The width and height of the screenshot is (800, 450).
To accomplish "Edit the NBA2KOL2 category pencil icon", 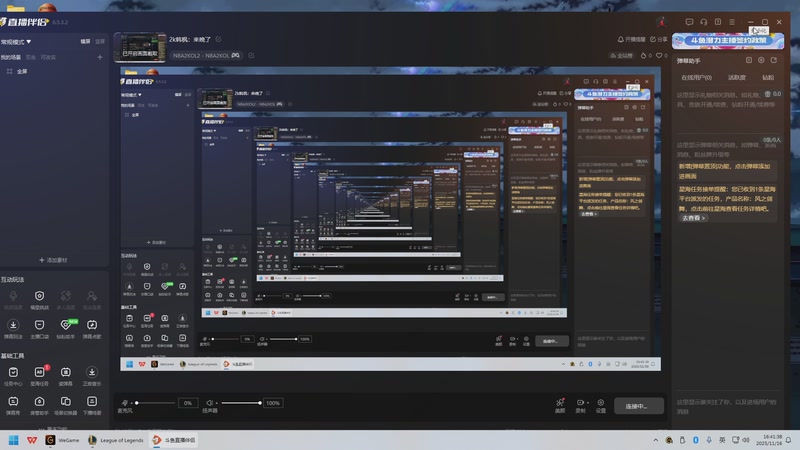I will [x=251, y=55].
